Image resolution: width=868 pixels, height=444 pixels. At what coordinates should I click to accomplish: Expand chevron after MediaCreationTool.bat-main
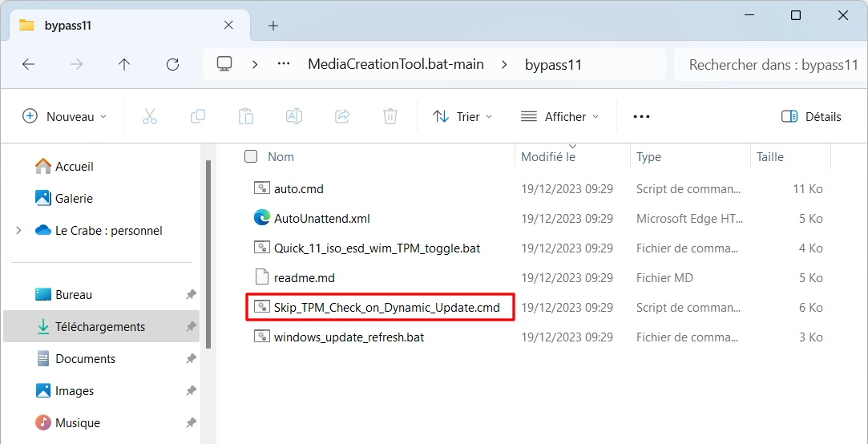504,64
